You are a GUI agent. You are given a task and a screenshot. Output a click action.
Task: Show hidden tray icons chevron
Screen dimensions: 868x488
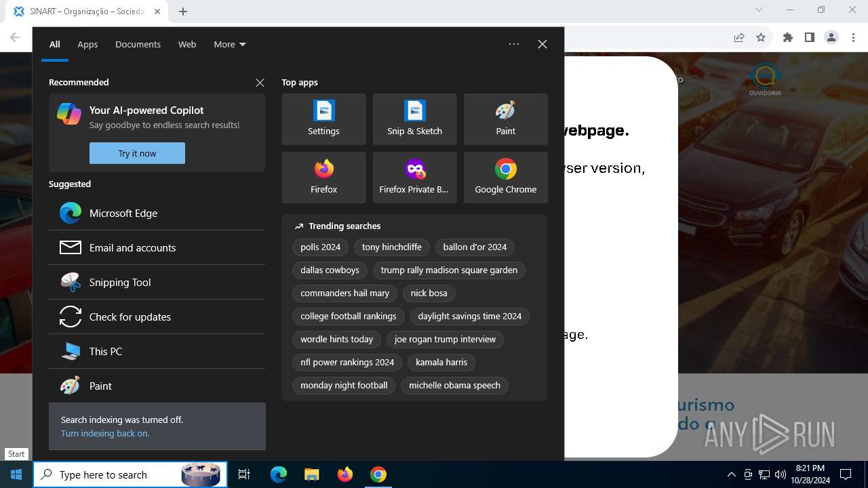tap(731, 474)
